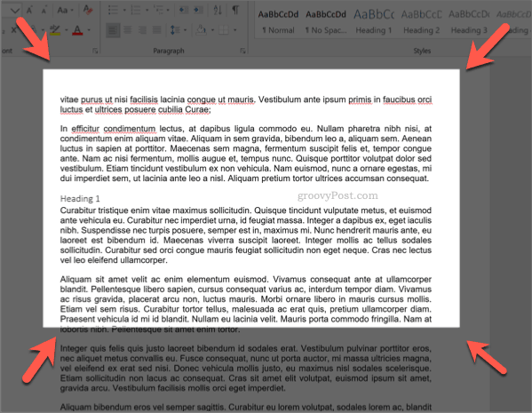
Task: Expand the Numbering dropdown arrow
Action: click(x=147, y=10)
